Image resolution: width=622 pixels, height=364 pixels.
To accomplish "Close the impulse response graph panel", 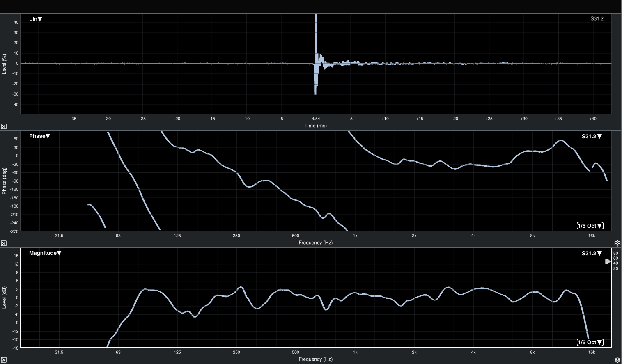I will click(x=4, y=126).
